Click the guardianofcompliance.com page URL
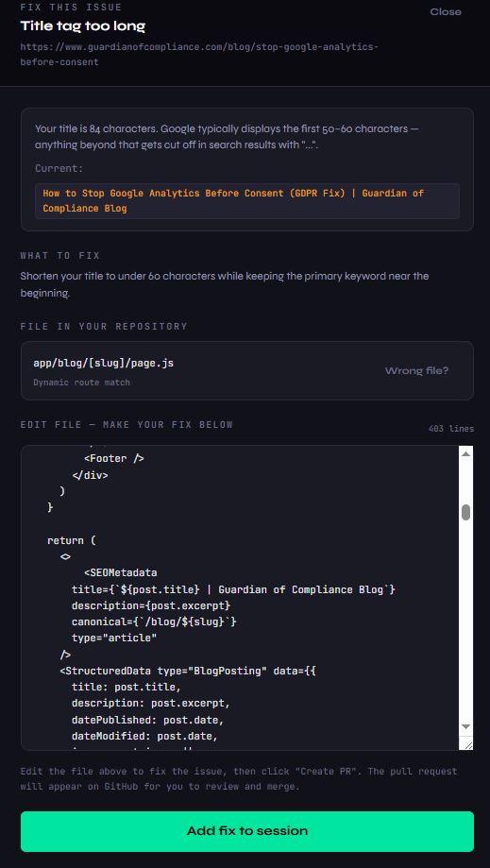The image size is (490, 868). [x=199, y=54]
